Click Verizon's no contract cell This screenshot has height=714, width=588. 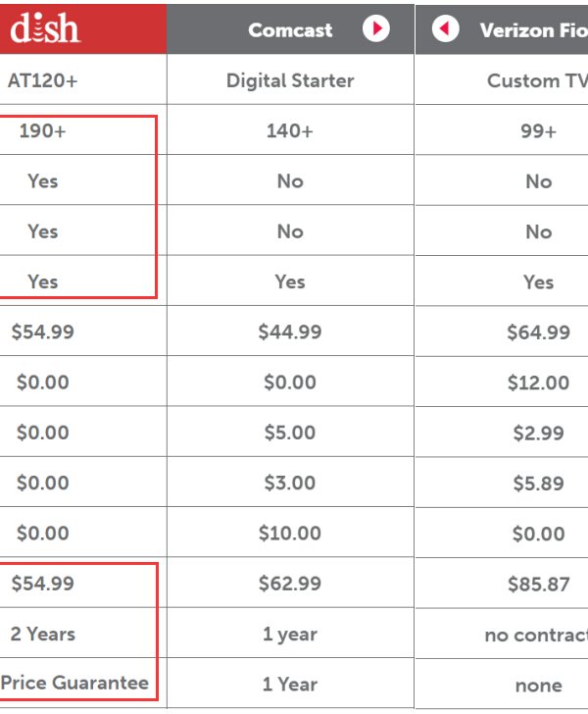point(536,635)
